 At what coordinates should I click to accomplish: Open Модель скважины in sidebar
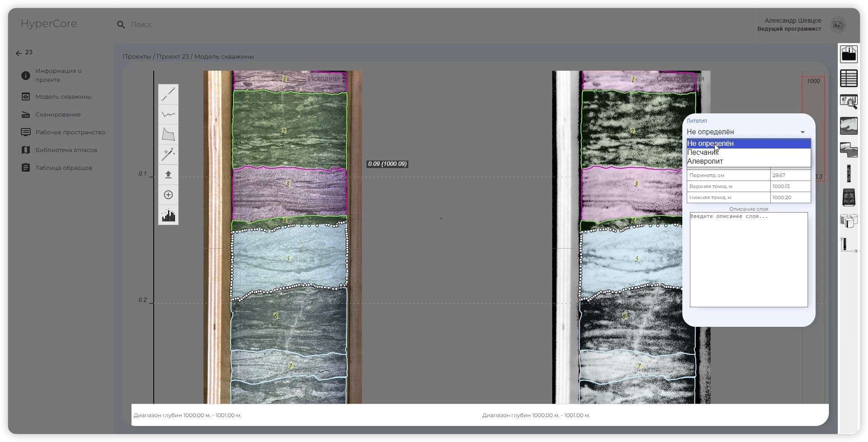(63, 96)
